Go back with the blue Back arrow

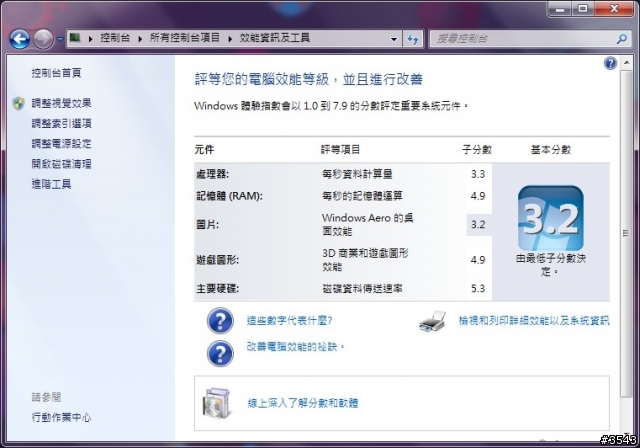pos(20,39)
